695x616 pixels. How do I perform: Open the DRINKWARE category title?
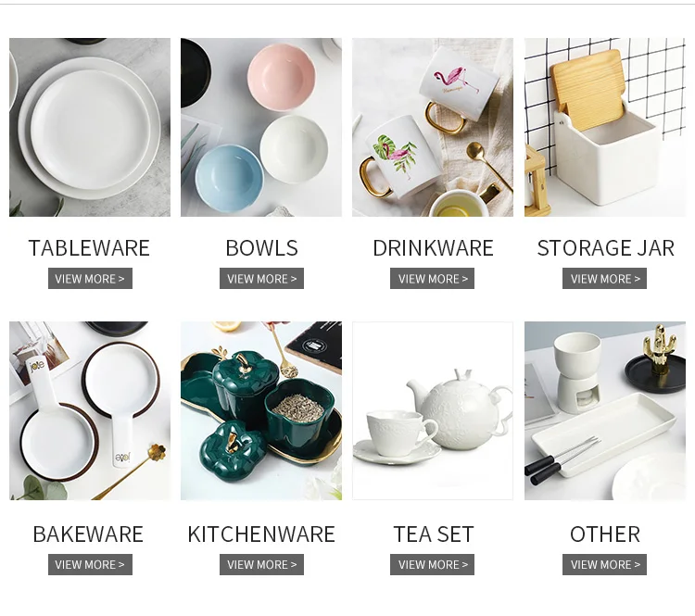[433, 247]
